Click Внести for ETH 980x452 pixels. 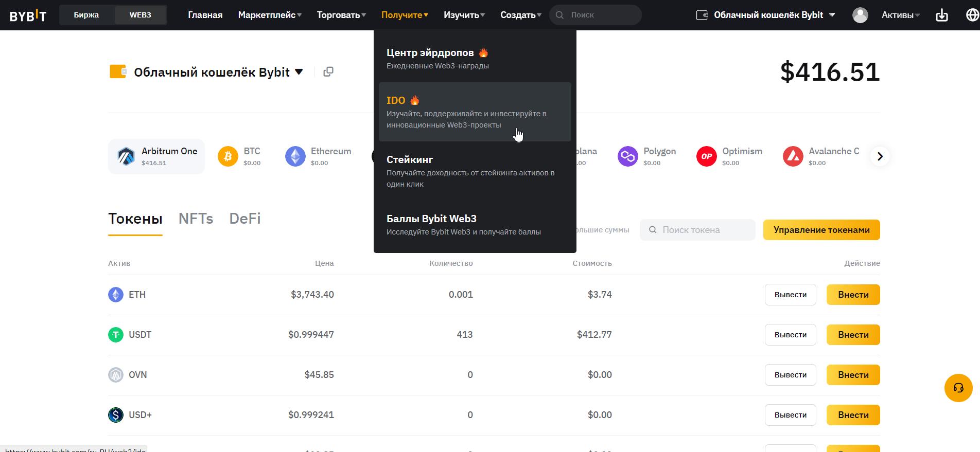pos(853,295)
